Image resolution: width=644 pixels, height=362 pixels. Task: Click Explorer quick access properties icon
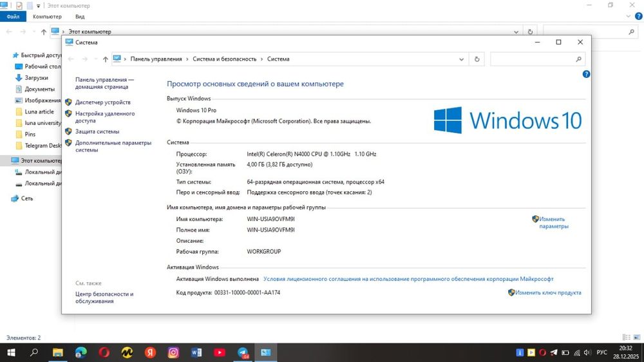[19, 6]
